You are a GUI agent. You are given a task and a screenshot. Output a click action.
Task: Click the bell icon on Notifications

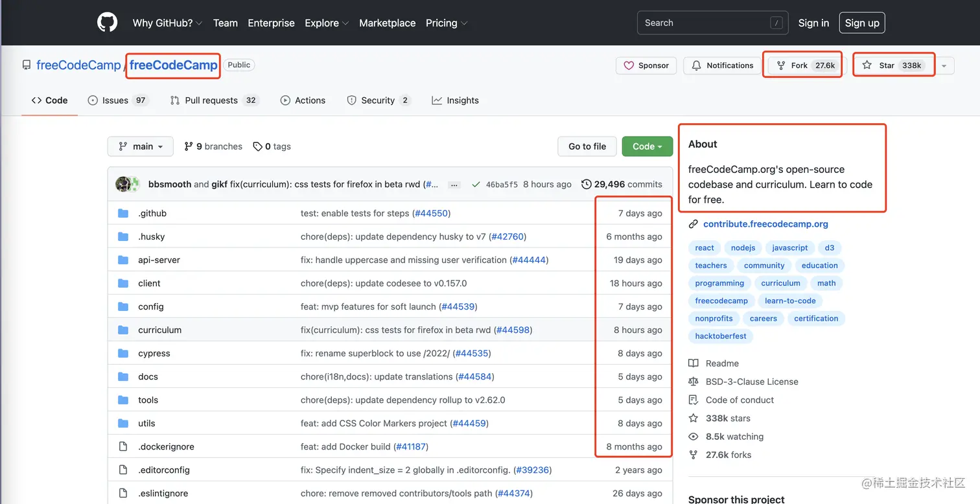coord(697,65)
